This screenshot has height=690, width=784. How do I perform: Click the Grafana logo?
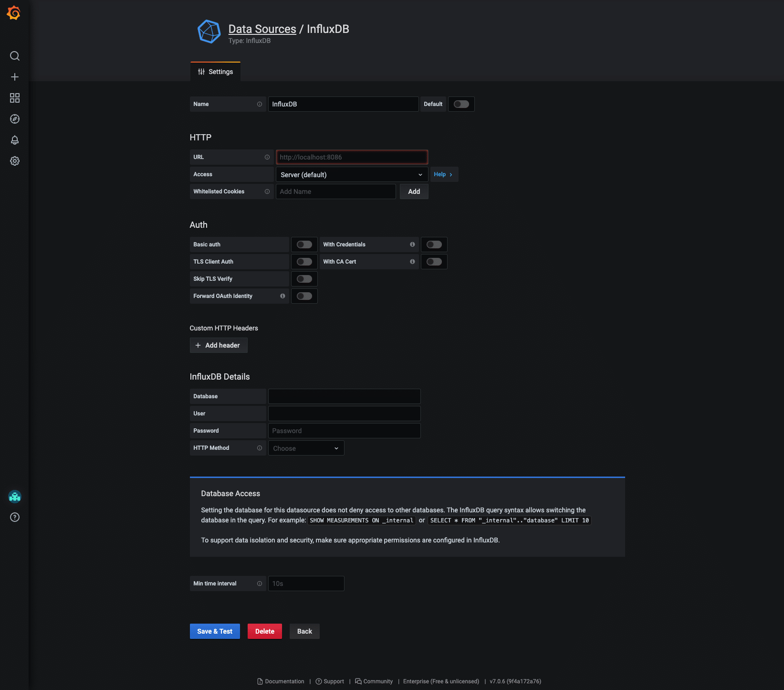pos(14,13)
